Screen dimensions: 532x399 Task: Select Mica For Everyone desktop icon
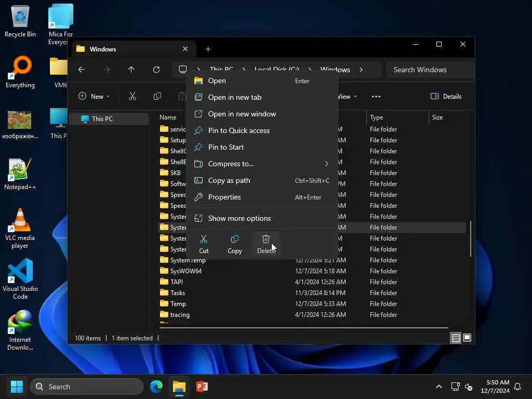click(x=60, y=24)
